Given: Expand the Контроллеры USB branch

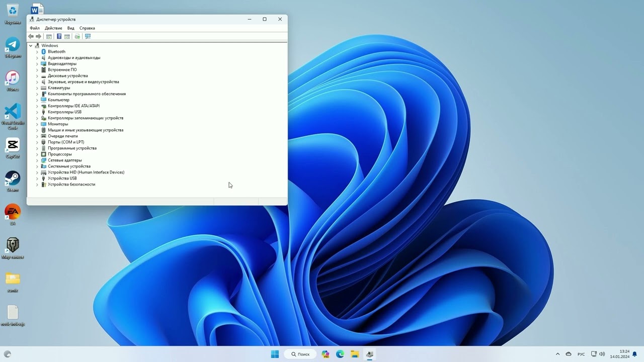Looking at the screenshot, I should [x=37, y=112].
